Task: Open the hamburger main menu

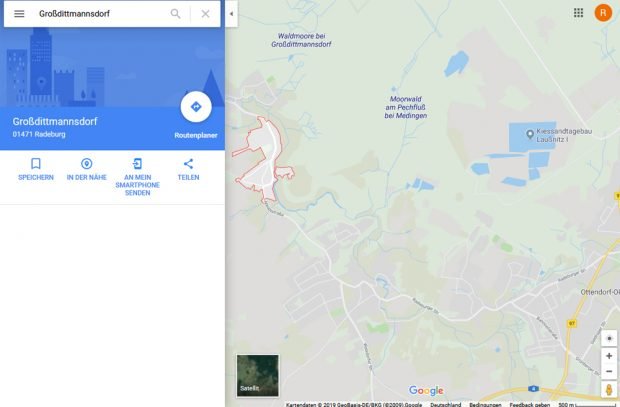Action: coord(19,14)
